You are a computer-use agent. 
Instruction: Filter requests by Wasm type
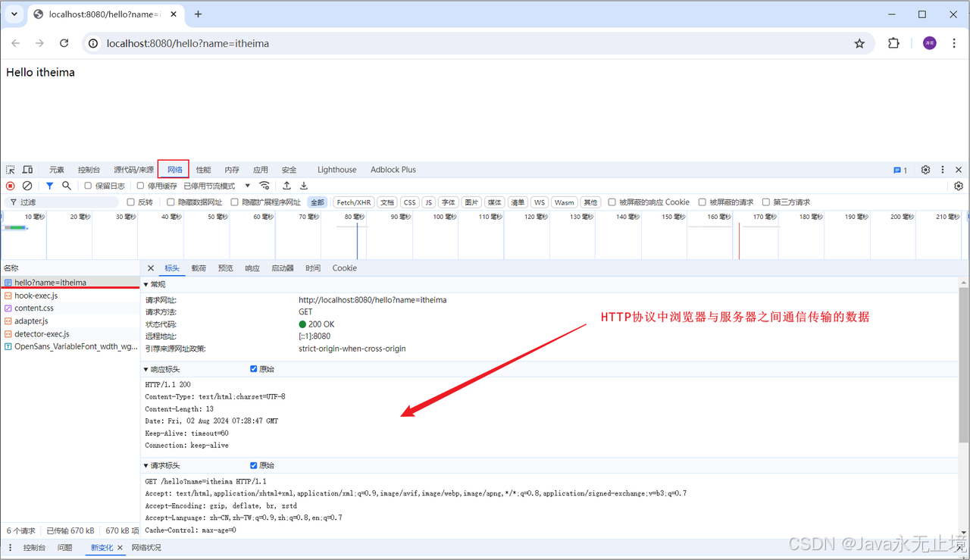564,202
